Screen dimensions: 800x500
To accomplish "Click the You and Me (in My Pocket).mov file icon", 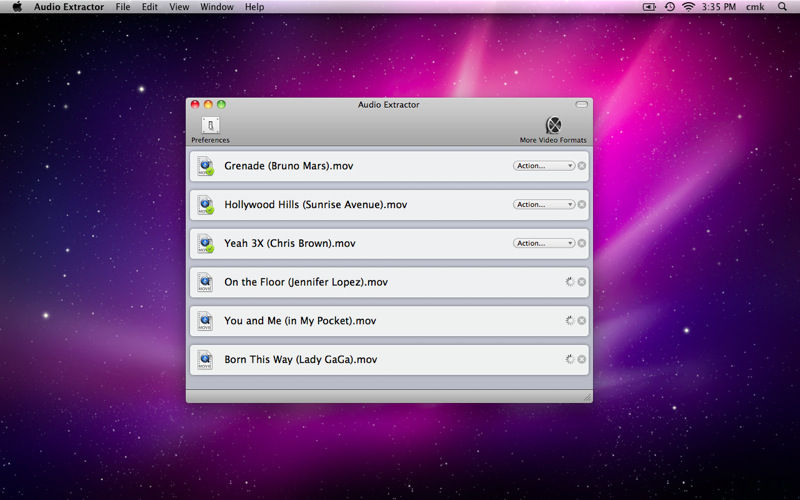I will [205, 321].
